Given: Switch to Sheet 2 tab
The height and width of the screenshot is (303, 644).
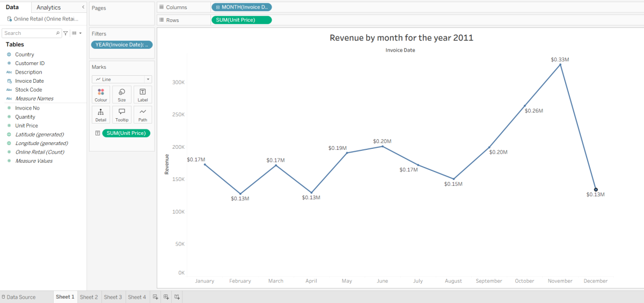Looking at the screenshot, I should click(89, 297).
